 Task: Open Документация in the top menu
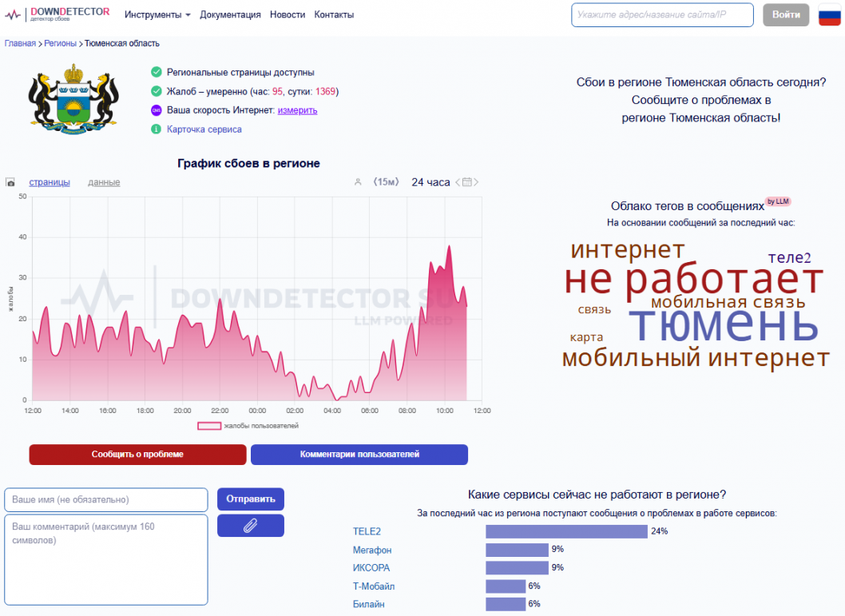coord(230,14)
